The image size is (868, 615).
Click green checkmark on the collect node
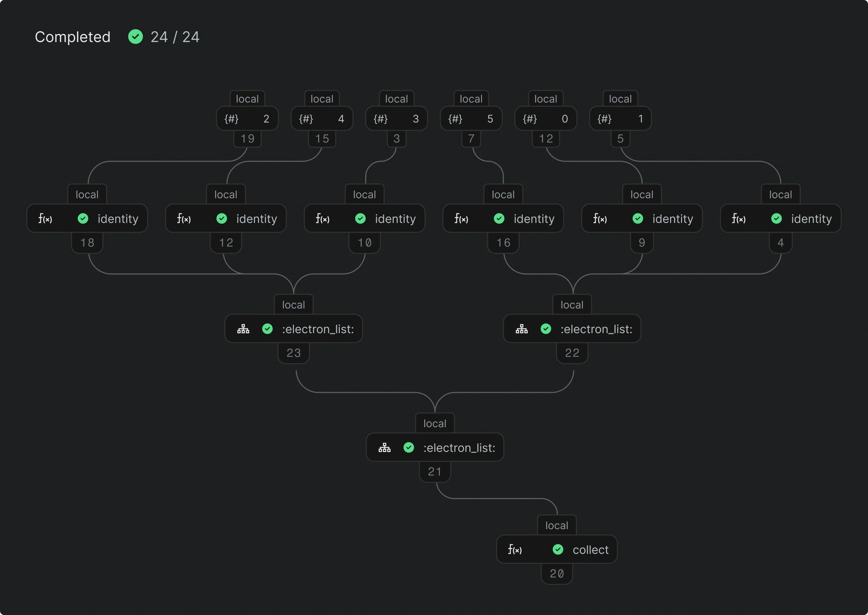click(x=558, y=549)
